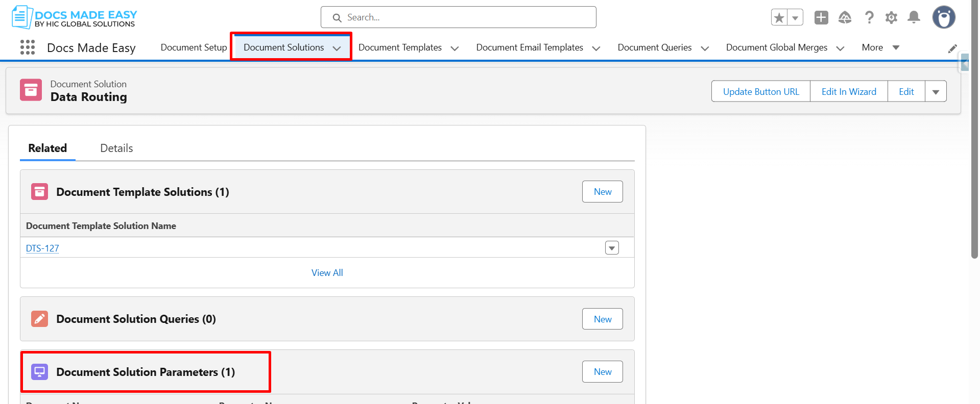The width and height of the screenshot is (980, 404).
Task: Create New Document Solution Query
Action: pos(603,319)
